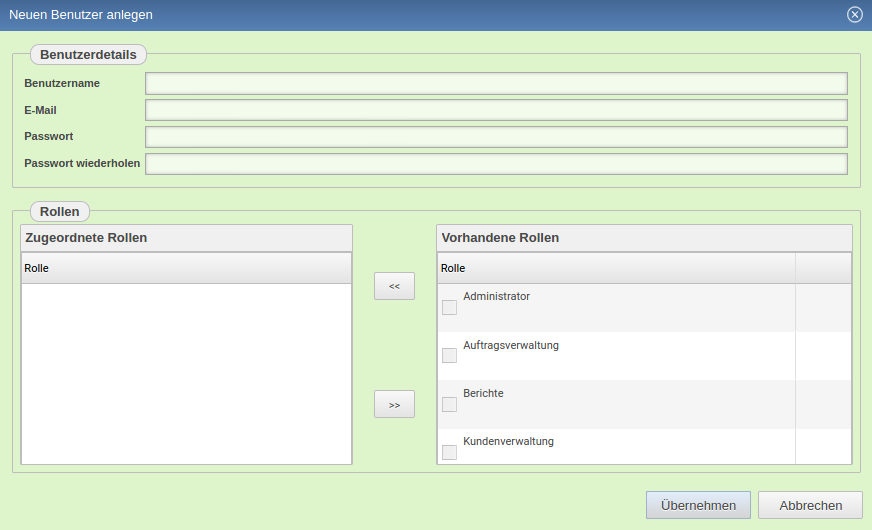The height and width of the screenshot is (530, 872).
Task: Click Rolle column header in Zugeordnete Rollen
Action: click(186, 268)
